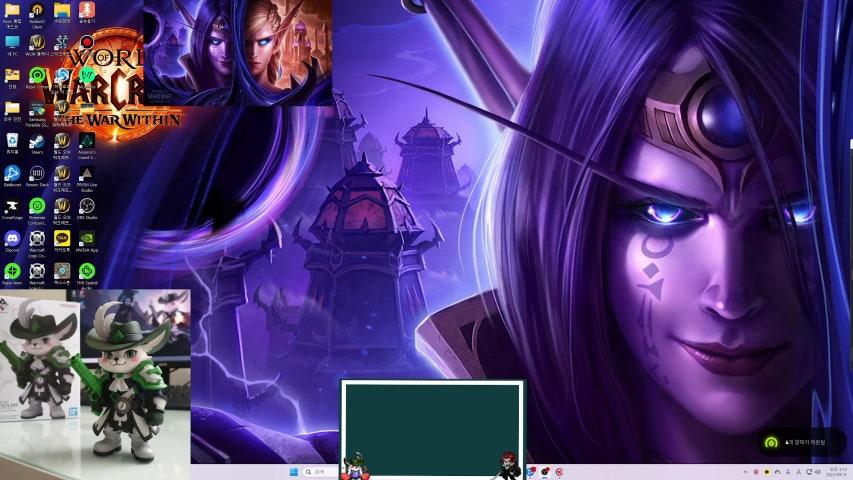Expand the system tray hidden icons chevron

point(745,472)
